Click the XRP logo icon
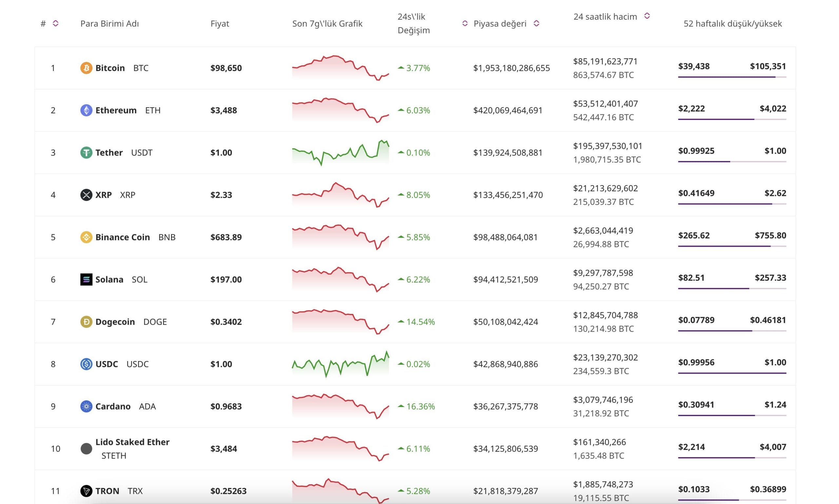The height and width of the screenshot is (504, 839). [86, 195]
